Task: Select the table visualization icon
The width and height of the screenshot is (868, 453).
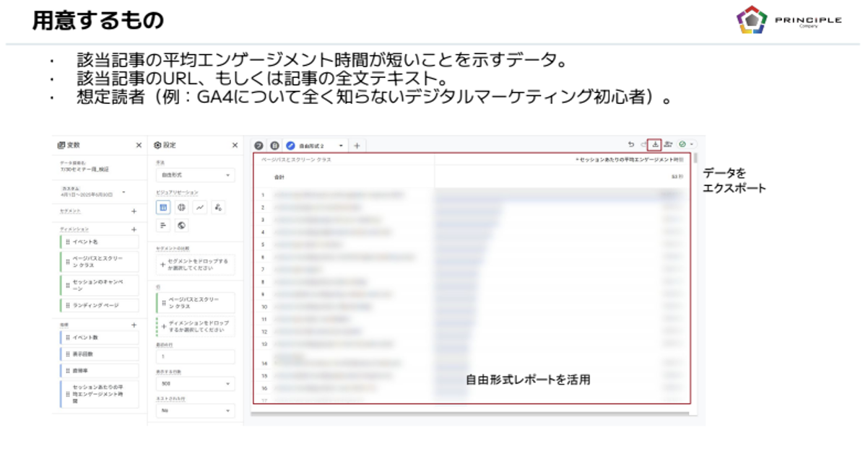Action: point(164,207)
